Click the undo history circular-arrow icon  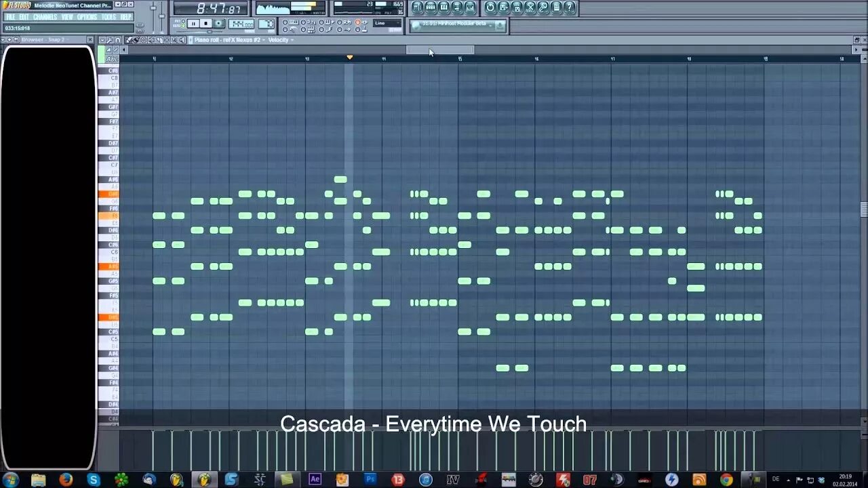(x=490, y=7)
